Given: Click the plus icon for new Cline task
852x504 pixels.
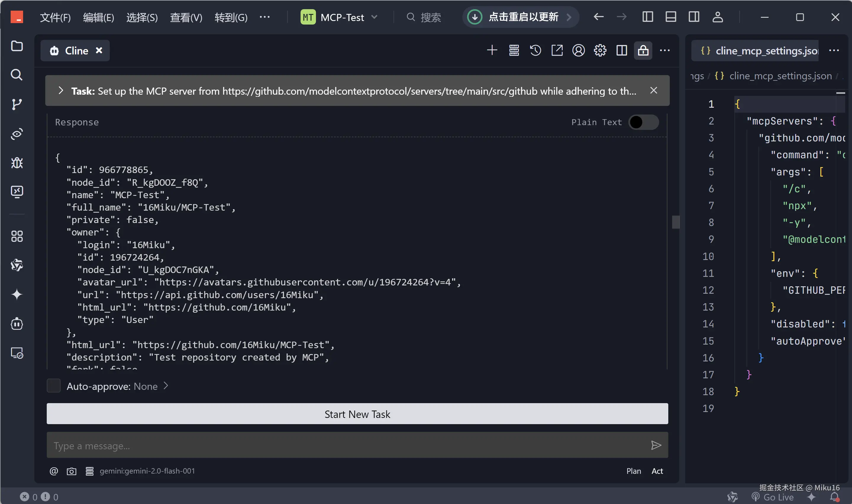Looking at the screenshot, I should pyautogui.click(x=492, y=50).
